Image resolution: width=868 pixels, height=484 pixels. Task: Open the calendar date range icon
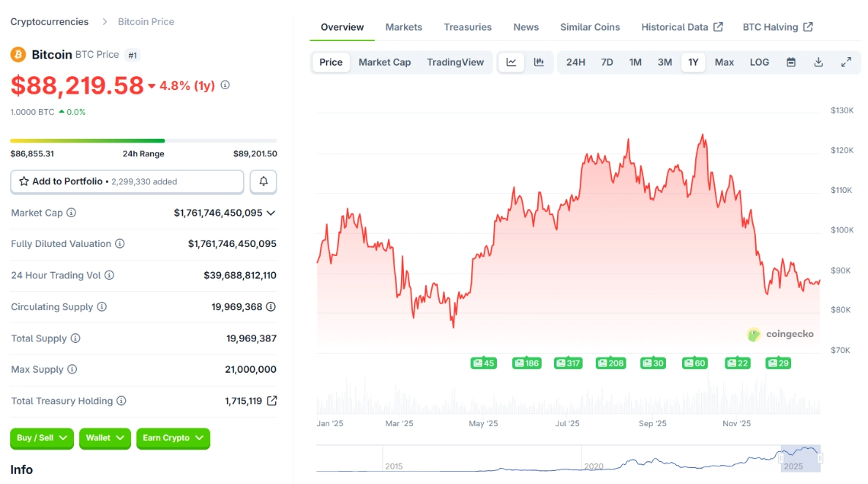click(x=791, y=62)
